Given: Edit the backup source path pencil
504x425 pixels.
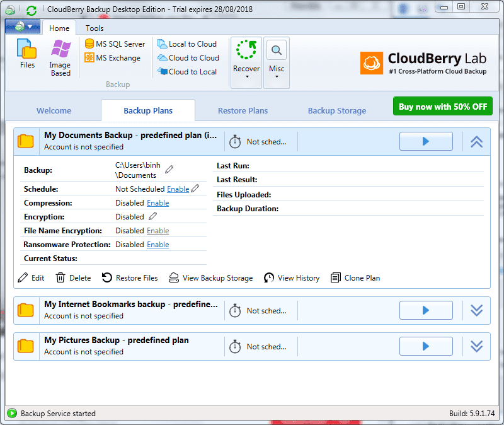Looking at the screenshot, I should pos(169,169).
